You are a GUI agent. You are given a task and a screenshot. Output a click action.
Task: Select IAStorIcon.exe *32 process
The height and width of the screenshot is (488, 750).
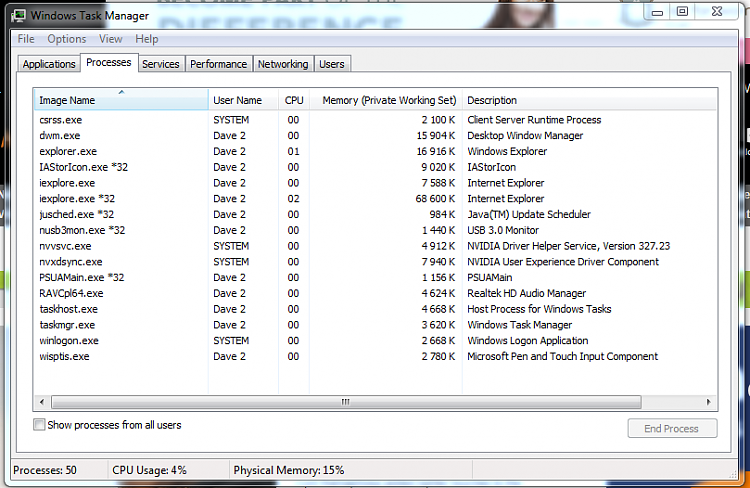coord(375,167)
